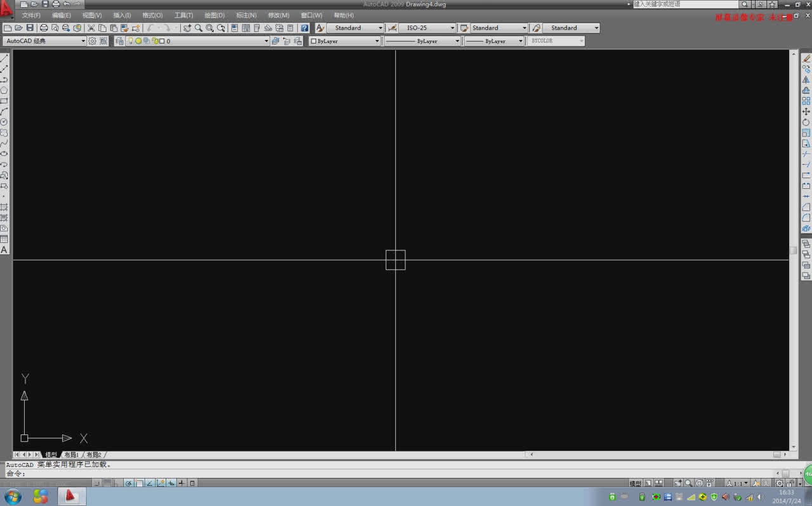Open the Windows Start button

tap(13, 496)
